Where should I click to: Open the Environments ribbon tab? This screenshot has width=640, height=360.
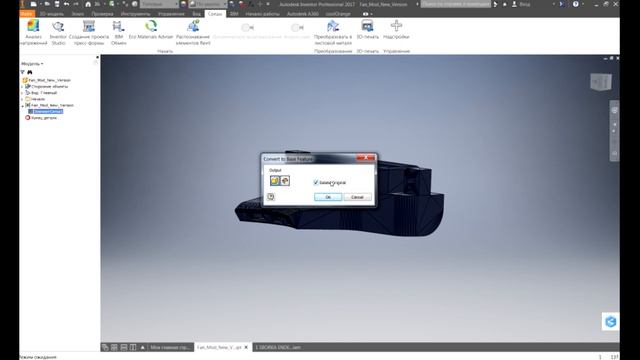pyautogui.click(x=215, y=14)
